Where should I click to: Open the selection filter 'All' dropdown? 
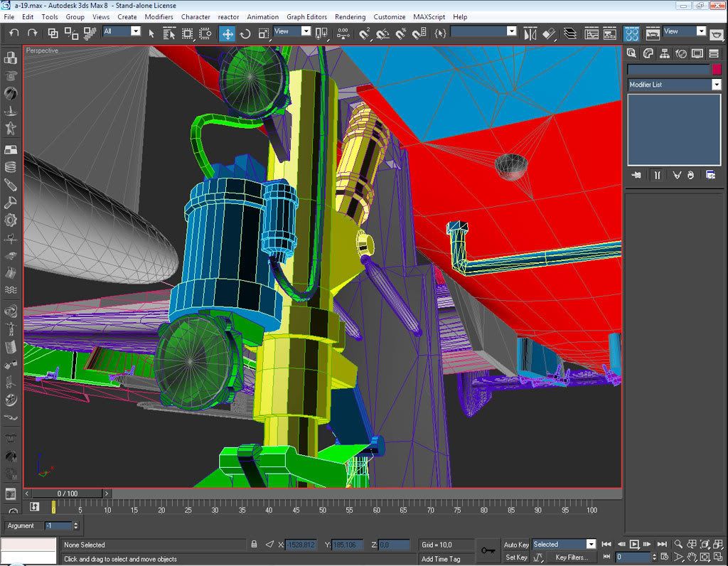pyautogui.click(x=136, y=31)
